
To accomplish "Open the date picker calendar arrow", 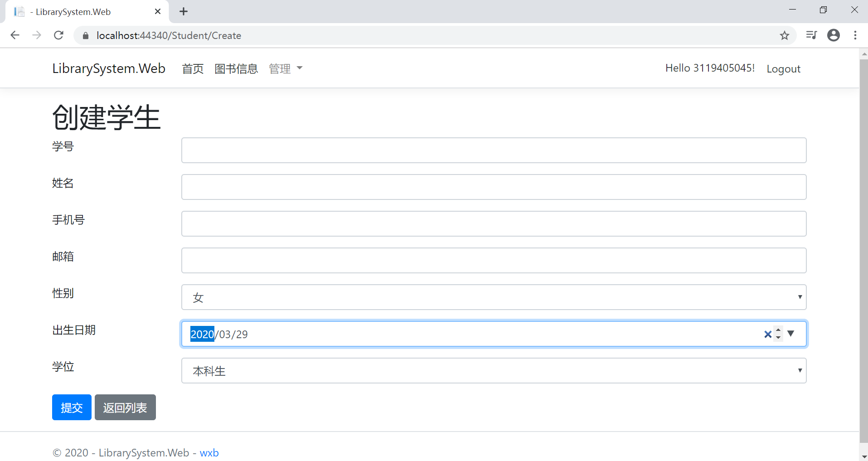I will (x=791, y=334).
